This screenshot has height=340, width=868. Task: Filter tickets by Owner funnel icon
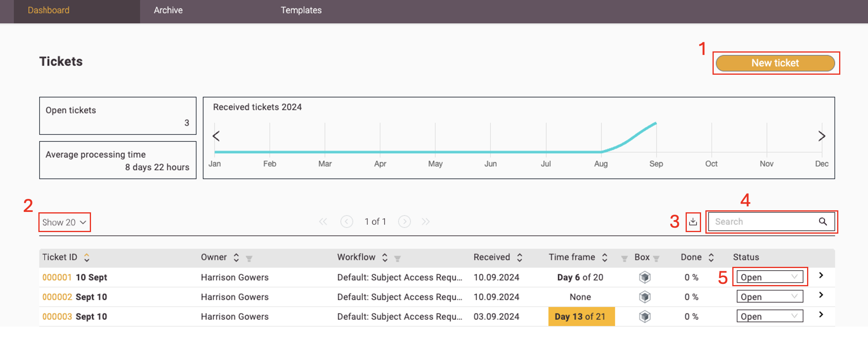249,259
